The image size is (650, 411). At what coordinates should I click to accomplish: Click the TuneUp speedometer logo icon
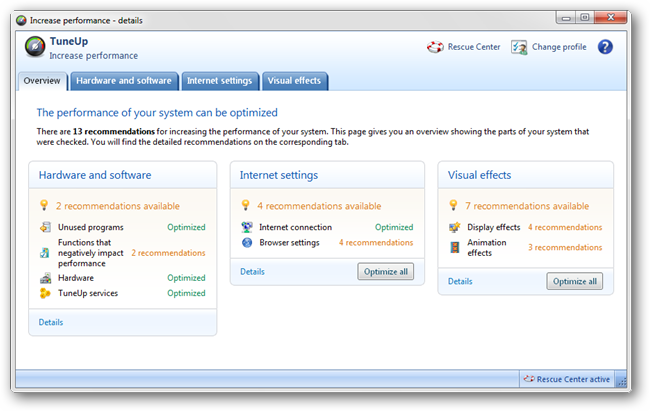35,46
